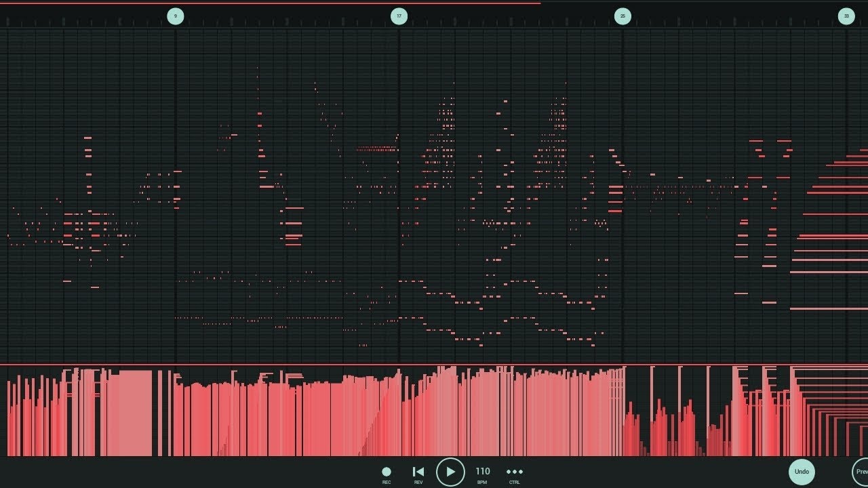Click the record button
Screen dimensions: 868x488
[x=387, y=472]
